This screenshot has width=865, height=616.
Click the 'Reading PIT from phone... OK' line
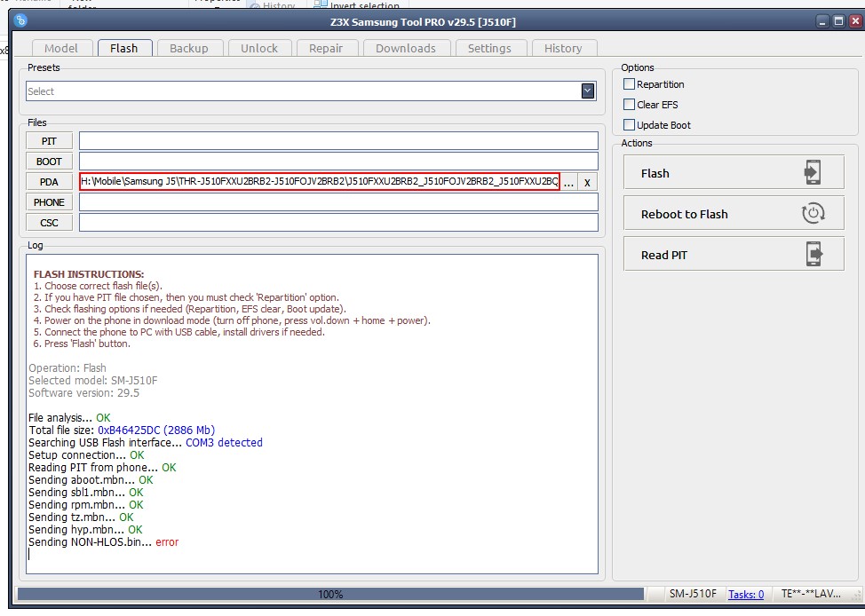click(x=103, y=468)
